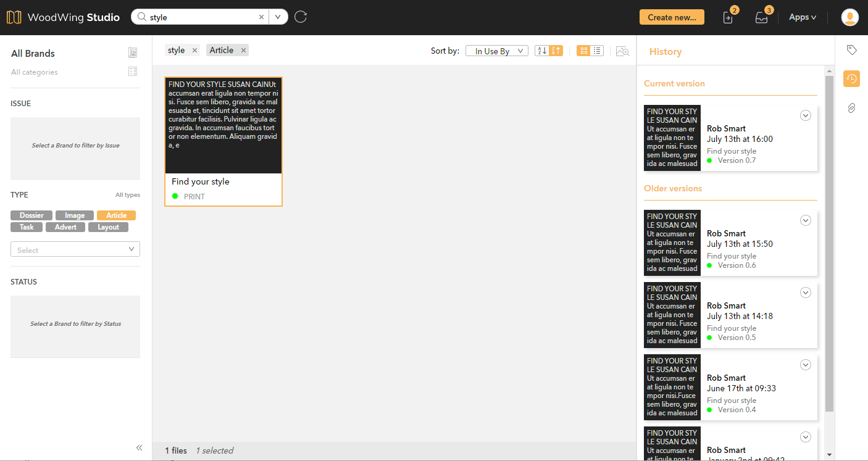The height and width of the screenshot is (461, 868).
Task: Click the July 13th at 15:50 timestamp
Action: (x=740, y=244)
